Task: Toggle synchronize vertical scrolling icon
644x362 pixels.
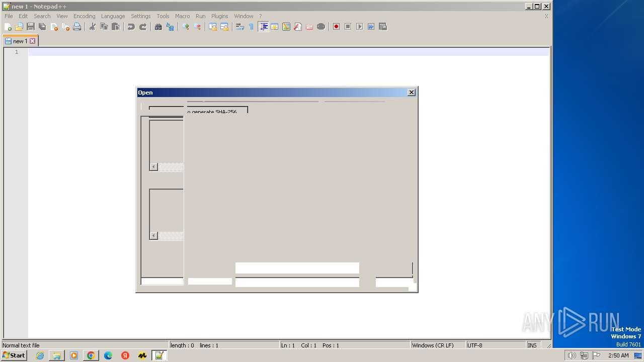Action: (213, 27)
